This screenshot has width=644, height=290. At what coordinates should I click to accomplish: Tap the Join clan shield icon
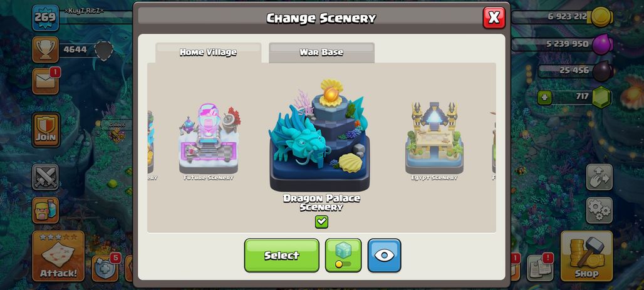[46, 130]
